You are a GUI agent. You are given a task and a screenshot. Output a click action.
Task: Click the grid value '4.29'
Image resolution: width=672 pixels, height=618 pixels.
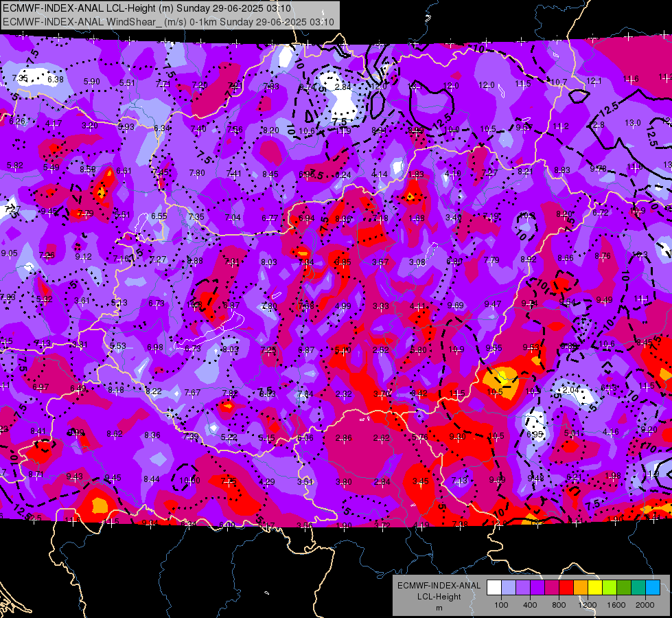pyautogui.click(x=267, y=481)
